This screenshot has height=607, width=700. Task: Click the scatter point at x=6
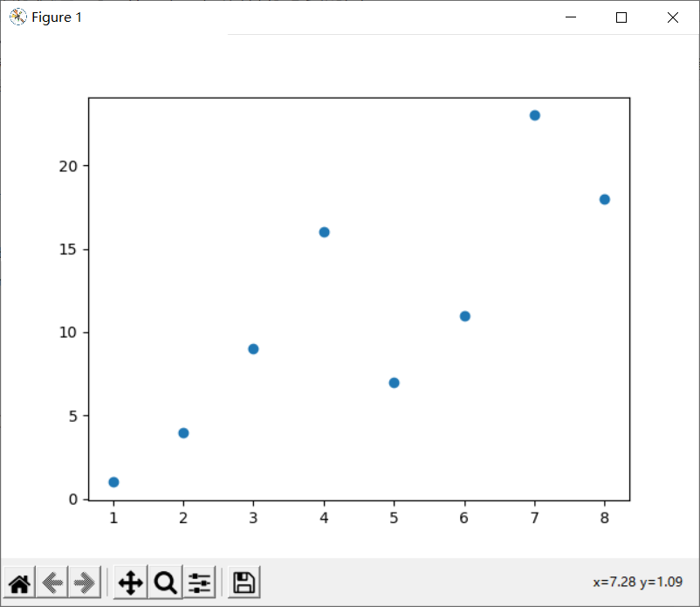[x=464, y=316]
